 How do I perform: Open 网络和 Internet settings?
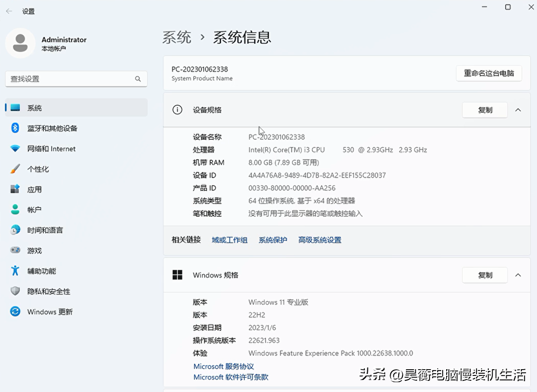click(76, 149)
